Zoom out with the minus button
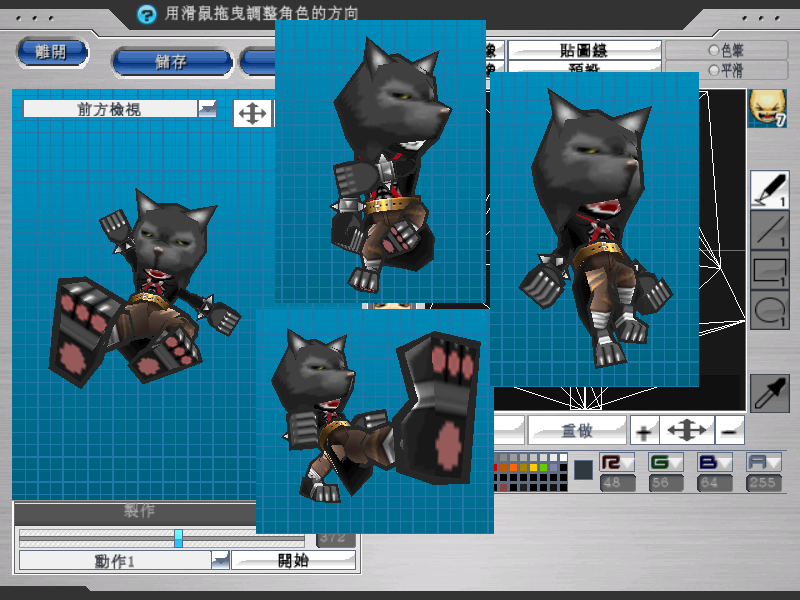The width and height of the screenshot is (800, 600). [x=731, y=431]
